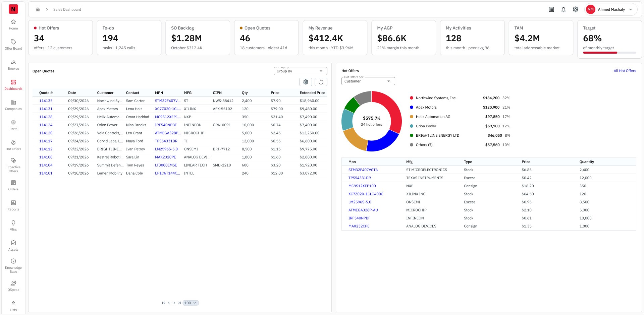Open the Open Quotes summary card
The width and height of the screenshot is (644, 315).
[266, 38]
